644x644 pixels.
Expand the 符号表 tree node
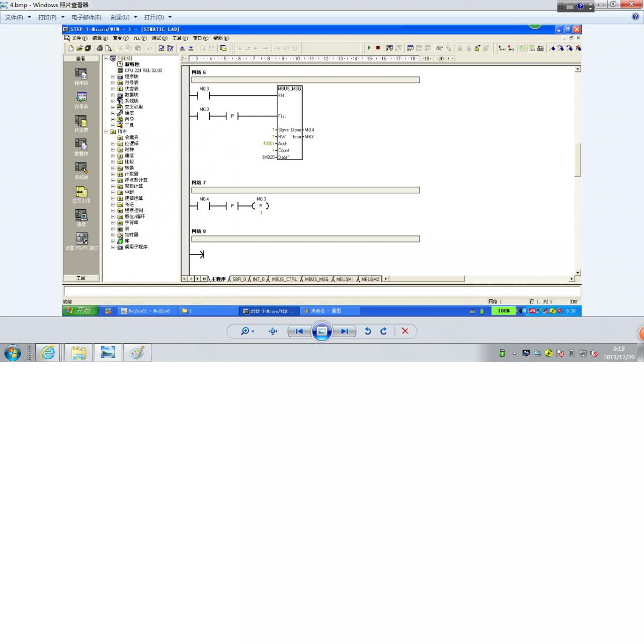click(x=113, y=83)
